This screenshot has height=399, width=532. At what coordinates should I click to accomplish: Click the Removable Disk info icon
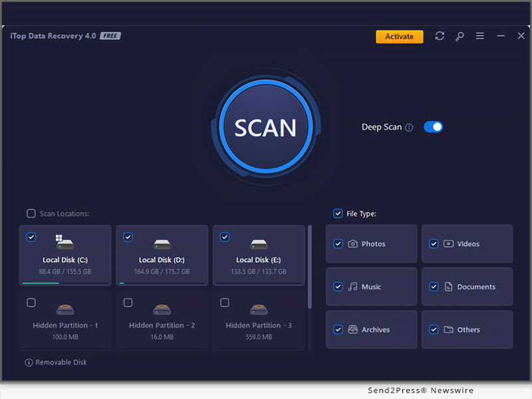point(29,362)
